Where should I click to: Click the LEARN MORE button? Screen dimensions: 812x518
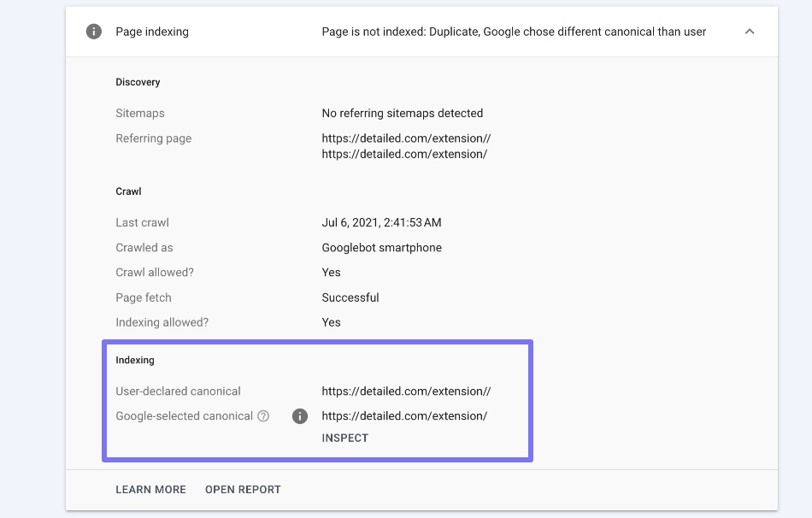pyautogui.click(x=150, y=490)
